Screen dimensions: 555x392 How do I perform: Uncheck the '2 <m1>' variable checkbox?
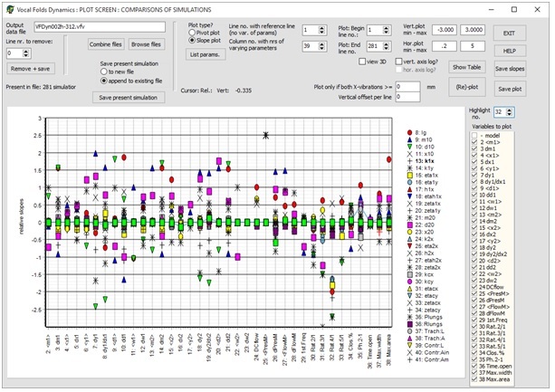(474, 142)
